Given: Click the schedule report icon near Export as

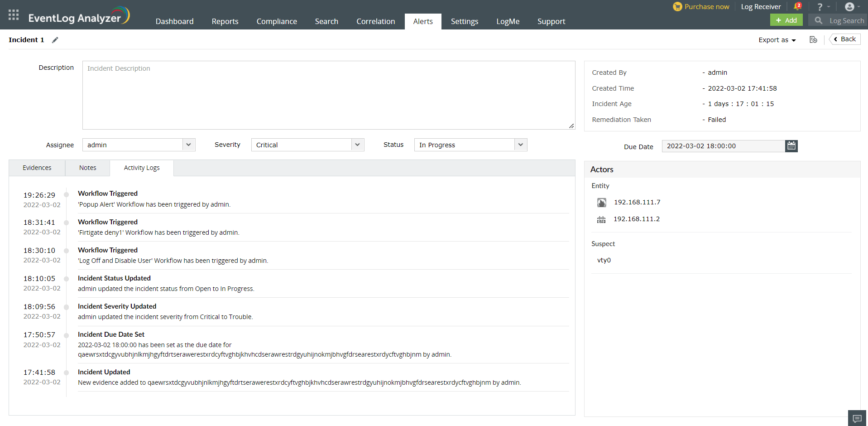Looking at the screenshot, I should [x=813, y=40].
